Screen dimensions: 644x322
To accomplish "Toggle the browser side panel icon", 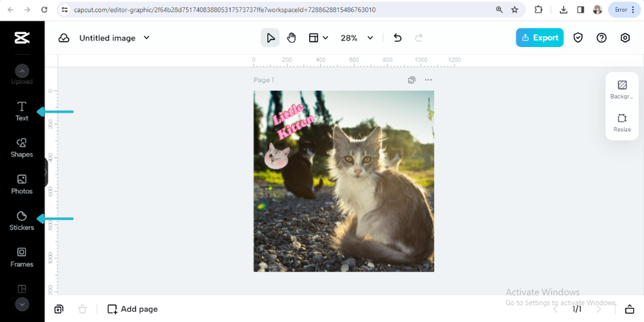I will click(580, 10).
